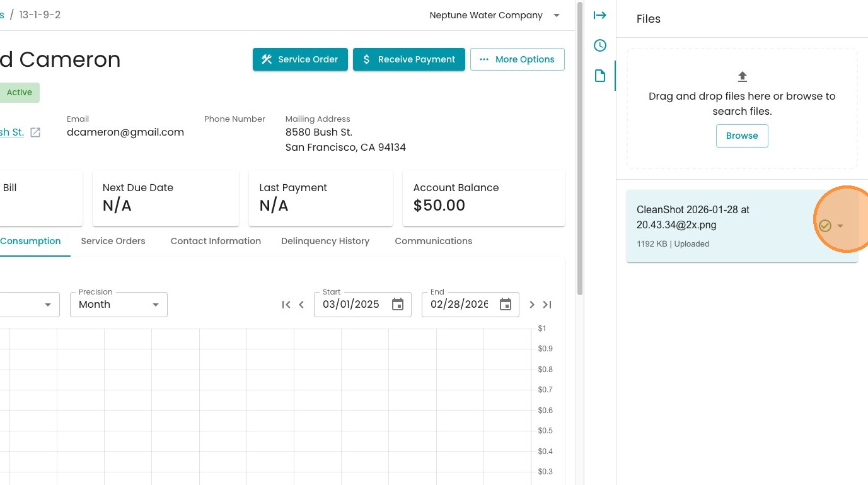Open the Delinquency History tab

(325, 241)
